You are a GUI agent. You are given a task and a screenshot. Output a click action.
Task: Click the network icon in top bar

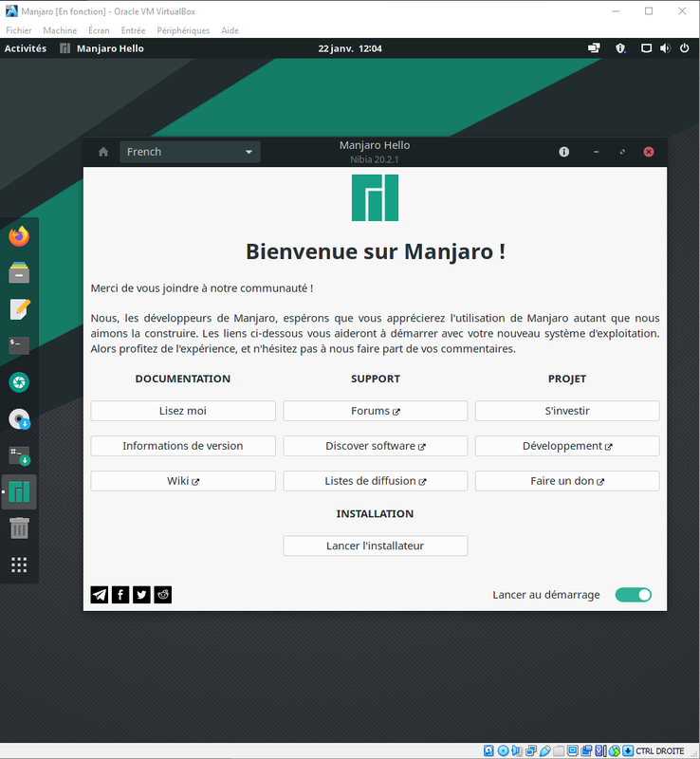(594, 48)
